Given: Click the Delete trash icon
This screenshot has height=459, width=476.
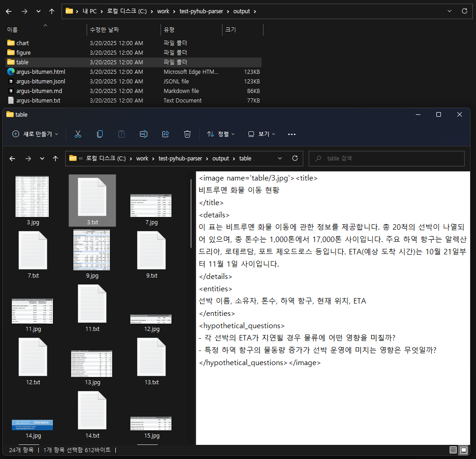Looking at the screenshot, I should [x=187, y=134].
